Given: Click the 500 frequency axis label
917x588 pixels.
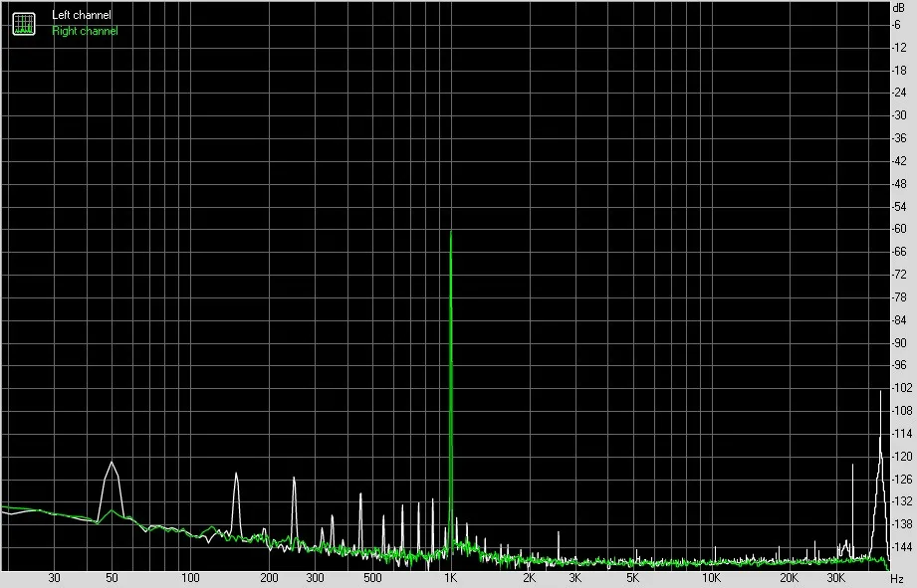Looking at the screenshot, I should tap(372, 578).
